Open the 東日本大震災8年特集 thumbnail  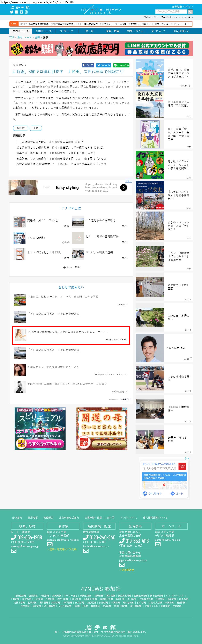click(x=150, y=104)
